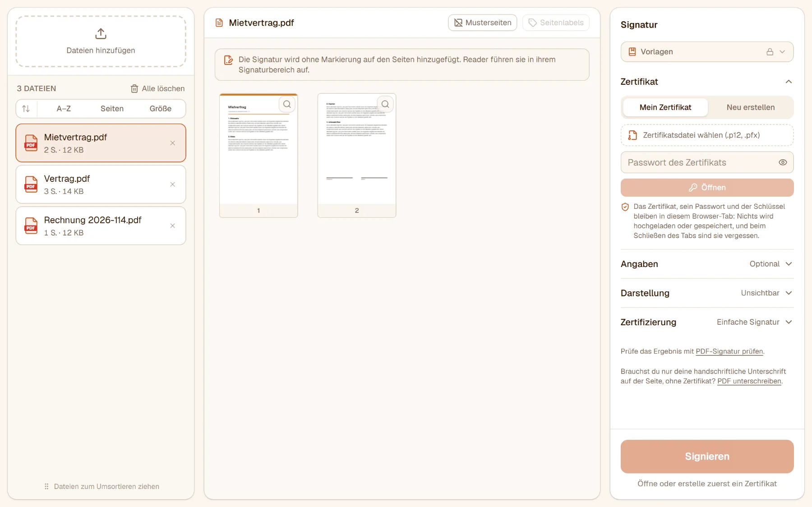
Task: Click the trash icon beside Alle löschen
Action: coord(134,88)
